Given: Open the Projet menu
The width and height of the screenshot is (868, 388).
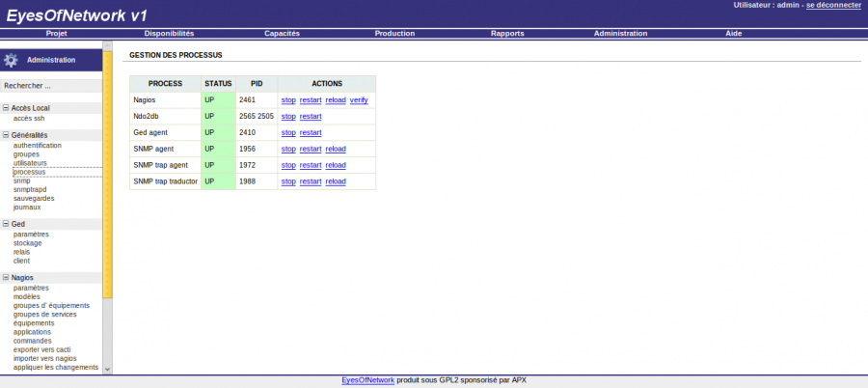Looking at the screenshot, I should pos(57,33).
